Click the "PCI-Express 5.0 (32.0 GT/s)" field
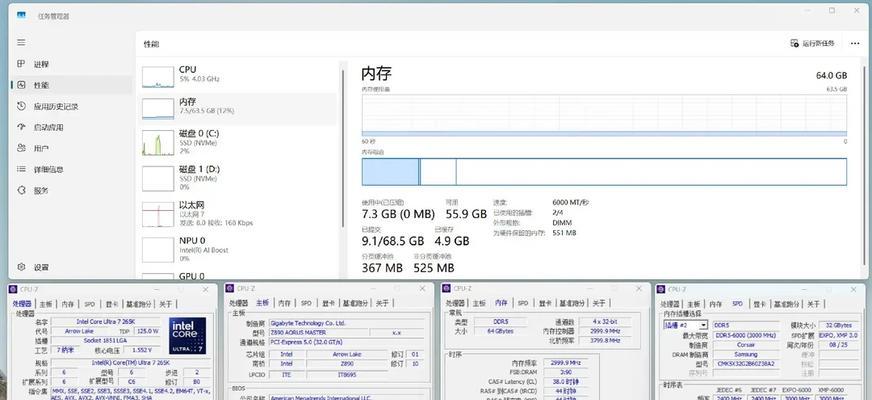Viewport: 872px width, 400px height. [x=349, y=342]
